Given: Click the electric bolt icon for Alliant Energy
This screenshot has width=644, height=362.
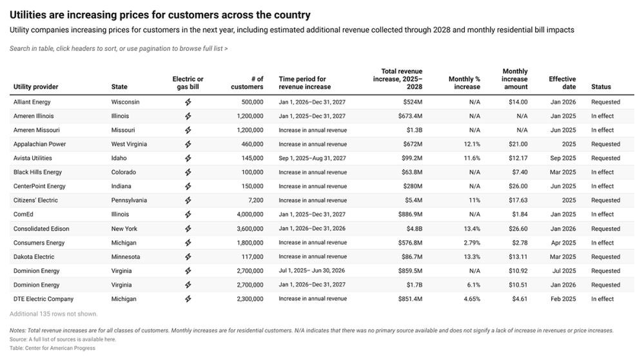Looking at the screenshot, I should pos(188,102).
